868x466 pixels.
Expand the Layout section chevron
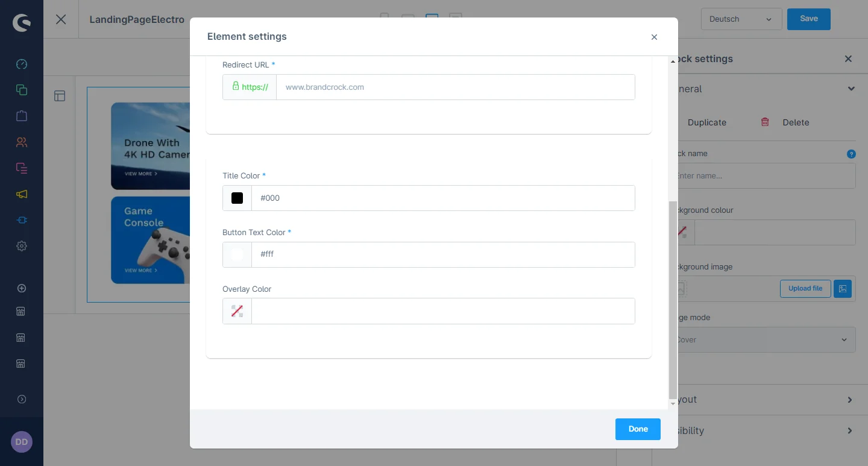[x=850, y=400]
